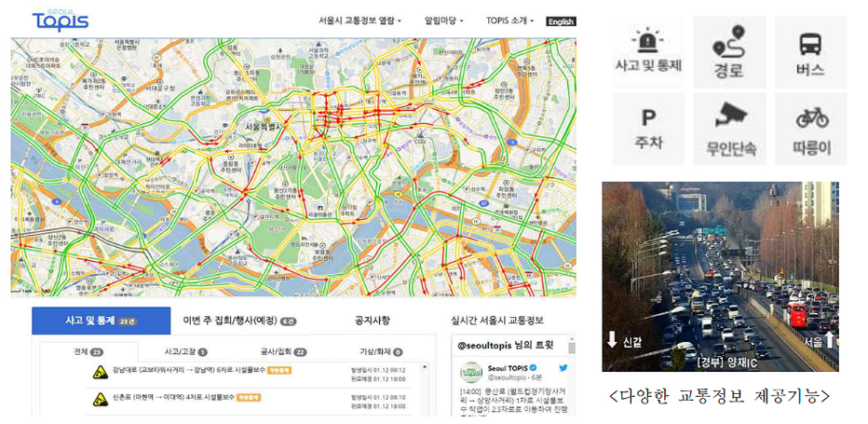Select the 공사/집회 filter tab
The height and width of the screenshot is (424, 868).
click(283, 352)
